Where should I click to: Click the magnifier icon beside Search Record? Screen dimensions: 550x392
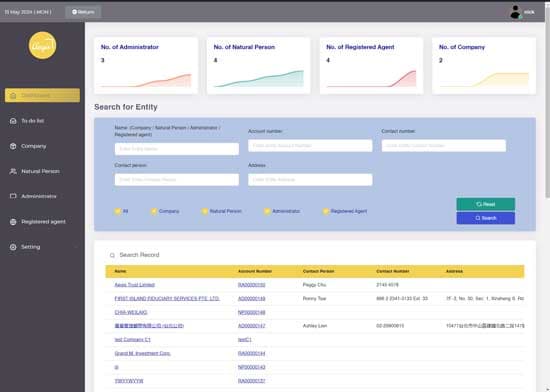point(112,255)
